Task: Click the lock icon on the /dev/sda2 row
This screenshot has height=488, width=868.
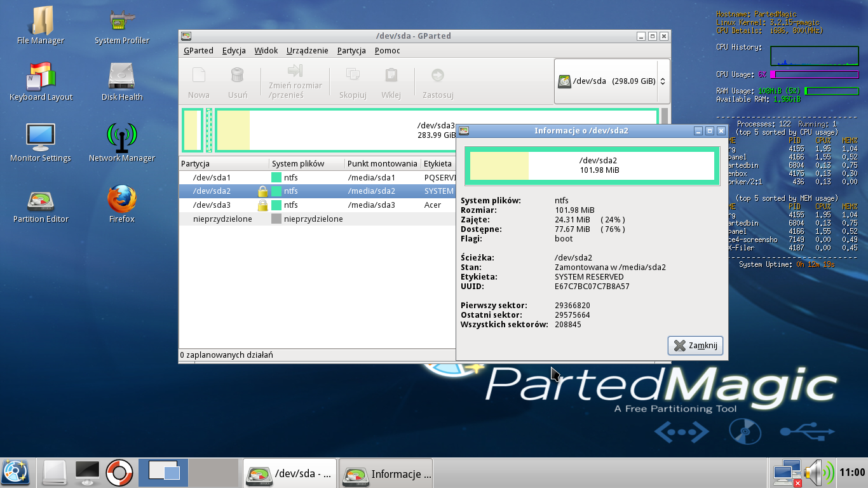Action: [x=262, y=191]
